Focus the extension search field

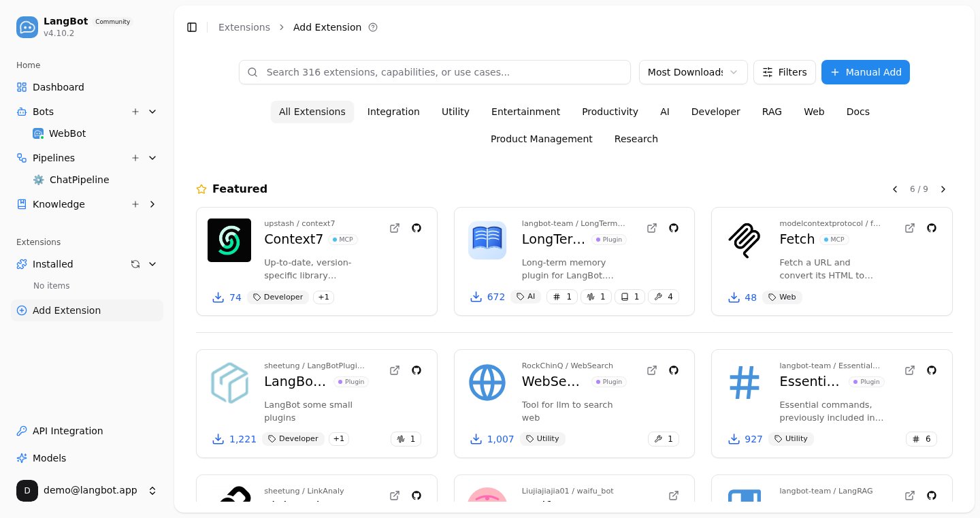tap(435, 72)
